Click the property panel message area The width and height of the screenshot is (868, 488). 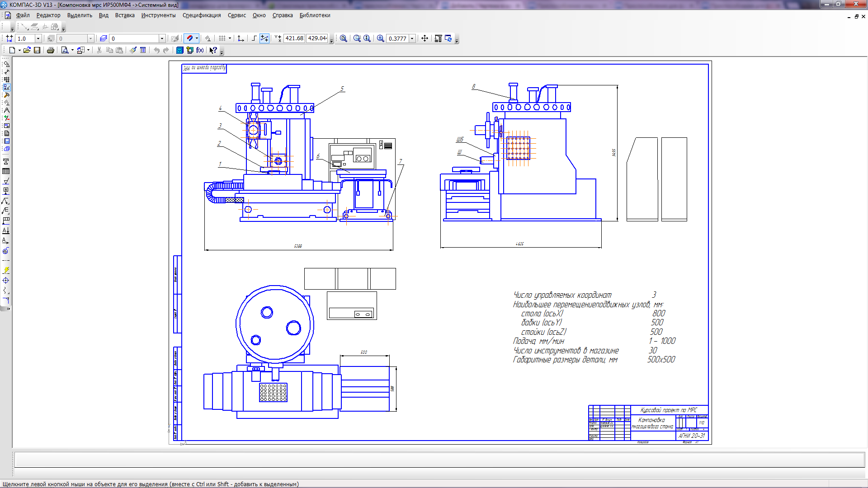(x=439, y=460)
